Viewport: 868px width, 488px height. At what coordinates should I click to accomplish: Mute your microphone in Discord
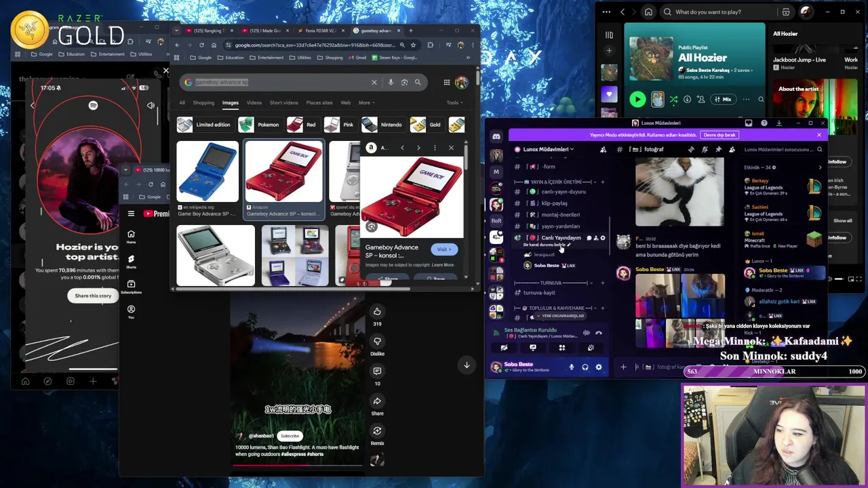pyautogui.click(x=572, y=367)
